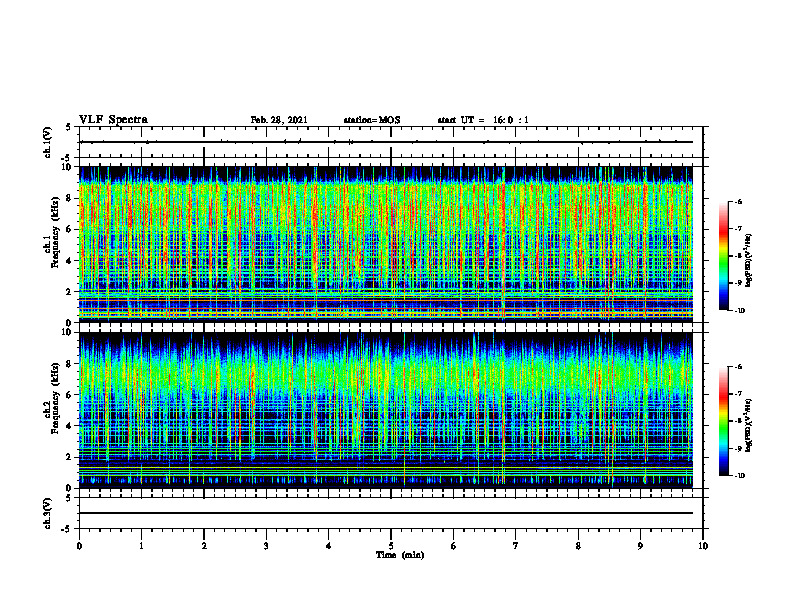
Task: Click the ch.1 voltage waveform trace
Action: [386, 142]
